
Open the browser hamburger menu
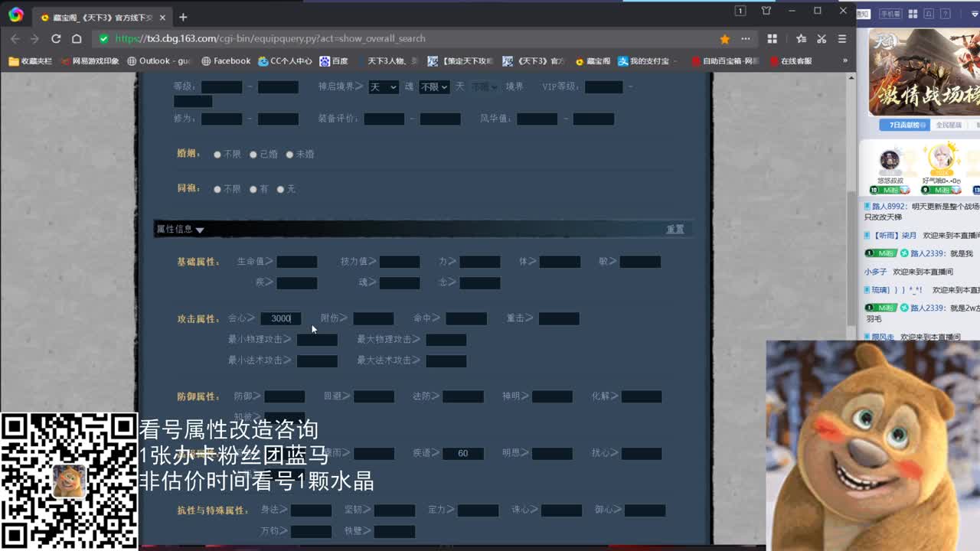pyautogui.click(x=841, y=38)
